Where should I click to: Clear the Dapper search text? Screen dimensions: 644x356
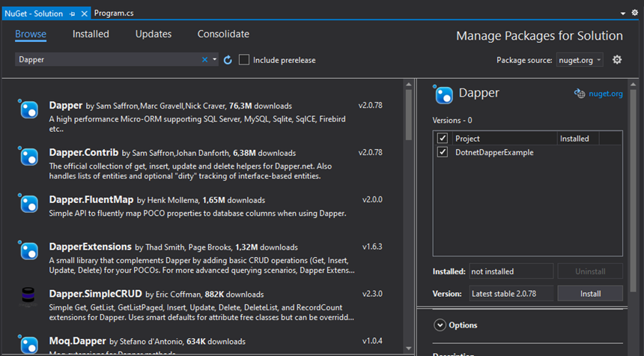click(x=204, y=60)
